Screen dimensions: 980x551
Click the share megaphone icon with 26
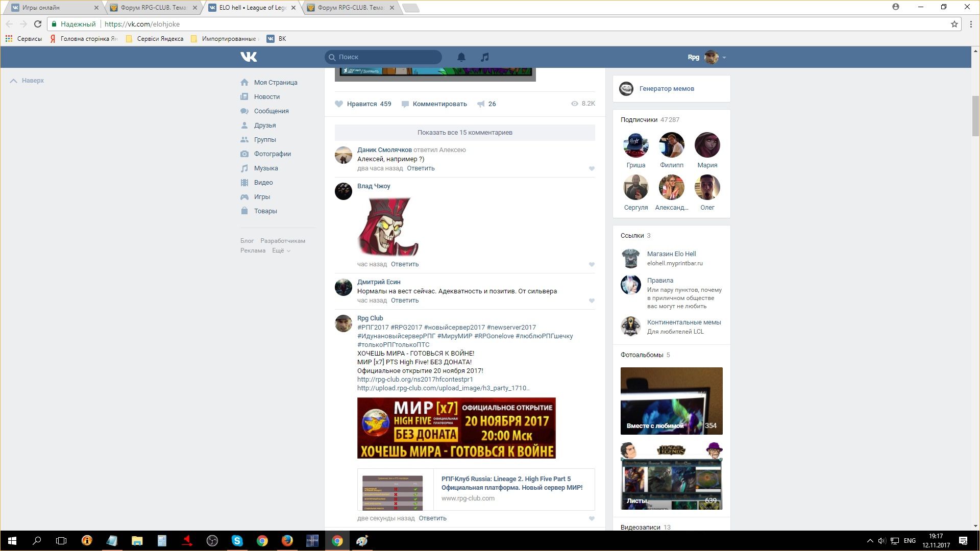coord(481,104)
